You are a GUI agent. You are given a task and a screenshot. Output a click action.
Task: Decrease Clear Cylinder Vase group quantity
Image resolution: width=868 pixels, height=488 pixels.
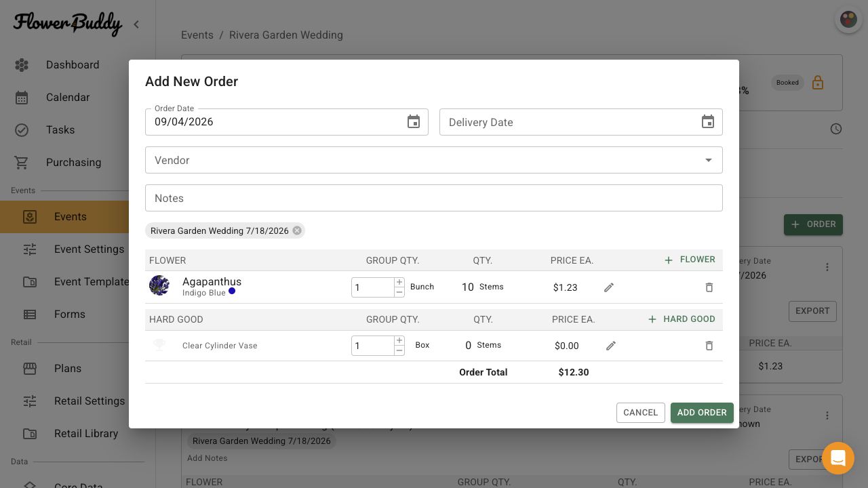[x=399, y=350]
